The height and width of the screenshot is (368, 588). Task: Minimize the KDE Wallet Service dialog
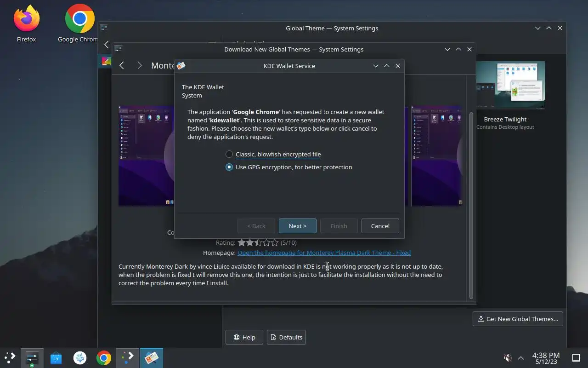pos(376,66)
